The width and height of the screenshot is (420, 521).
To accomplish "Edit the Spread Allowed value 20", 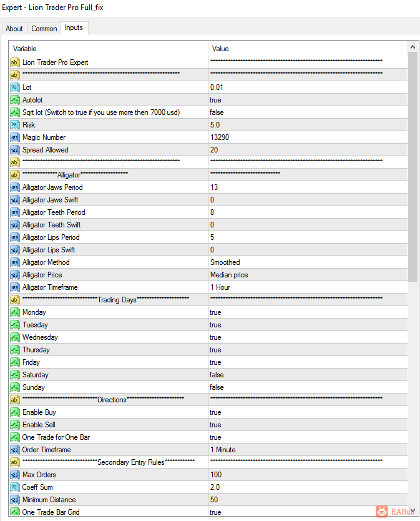I will [x=308, y=150].
